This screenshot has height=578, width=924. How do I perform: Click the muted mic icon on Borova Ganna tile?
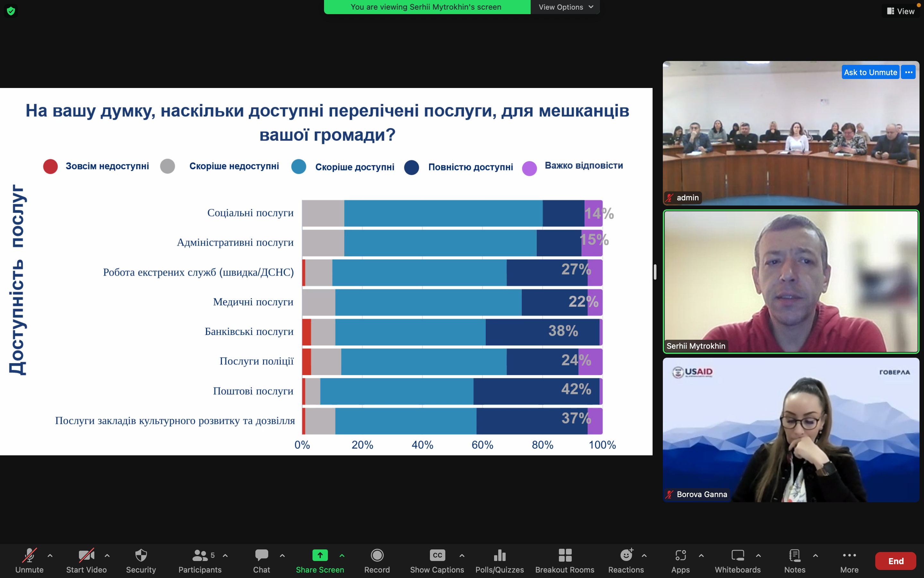pyautogui.click(x=669, y=494)
